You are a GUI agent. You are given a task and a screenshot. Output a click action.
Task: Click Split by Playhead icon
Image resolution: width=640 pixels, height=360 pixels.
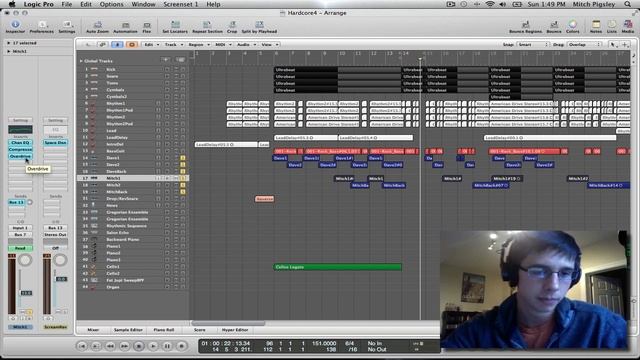click(x=259, y=24)
